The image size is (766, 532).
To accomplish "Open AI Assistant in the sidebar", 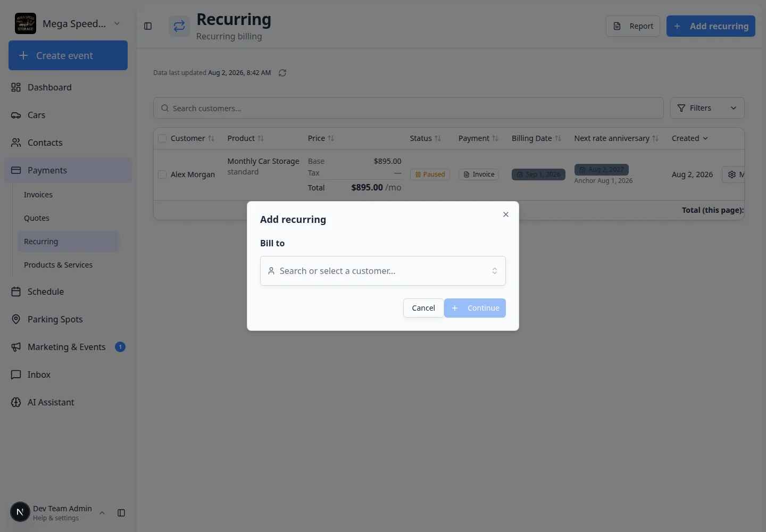I will click(68, 402).
